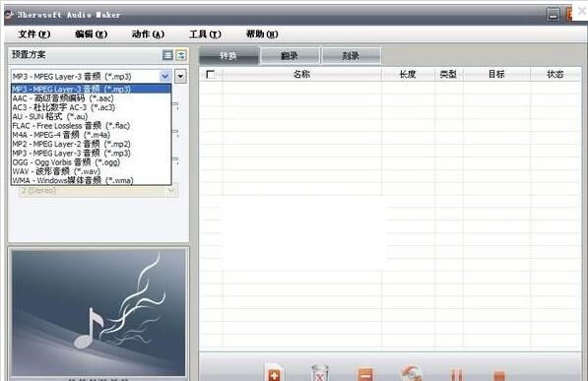Viewport: 588px width, 381px height.
Task: Click the preset options icon beside list view
Action: [x=181, y=55]
